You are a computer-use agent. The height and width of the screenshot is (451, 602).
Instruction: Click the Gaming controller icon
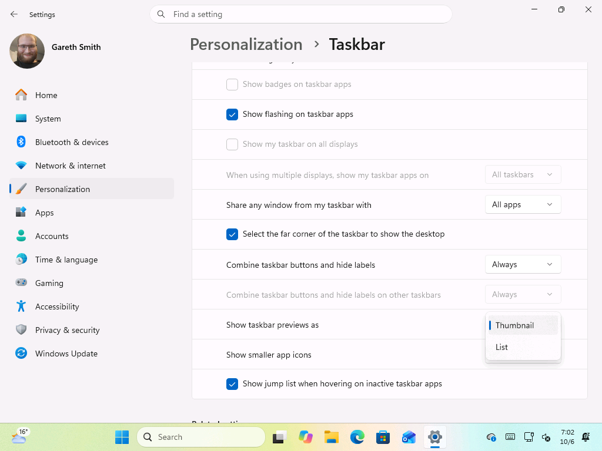coord(21,282)
